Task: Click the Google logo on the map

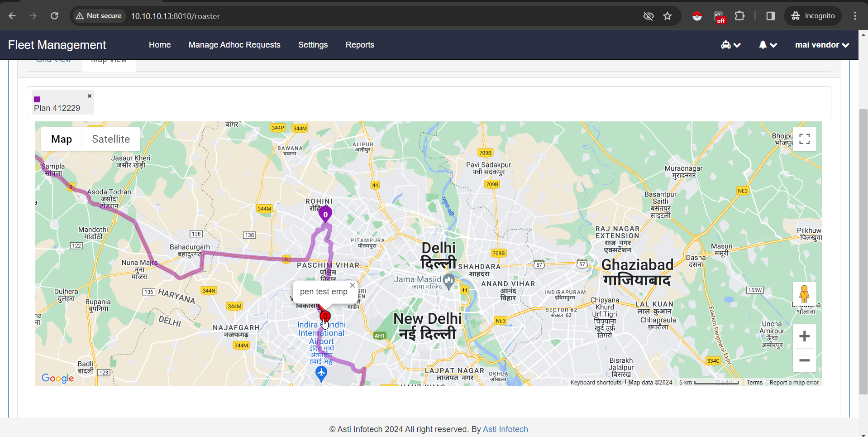Action: 57,378
